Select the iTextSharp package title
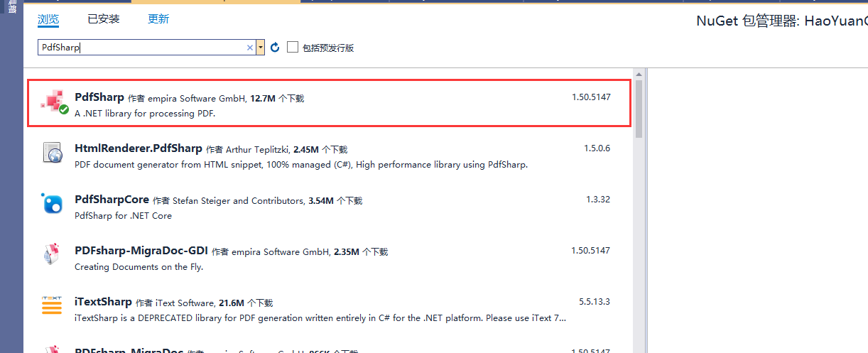868x353 pixels. point(103,302)
